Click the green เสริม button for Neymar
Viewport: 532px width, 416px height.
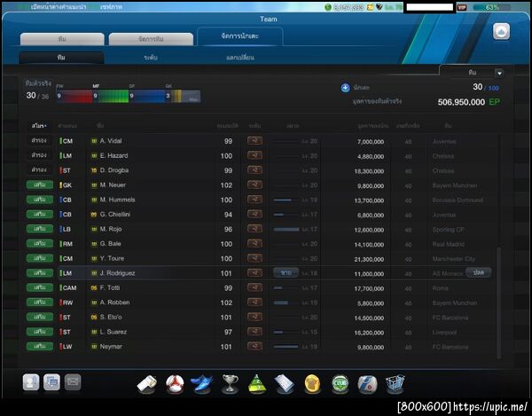pos(40,347)
